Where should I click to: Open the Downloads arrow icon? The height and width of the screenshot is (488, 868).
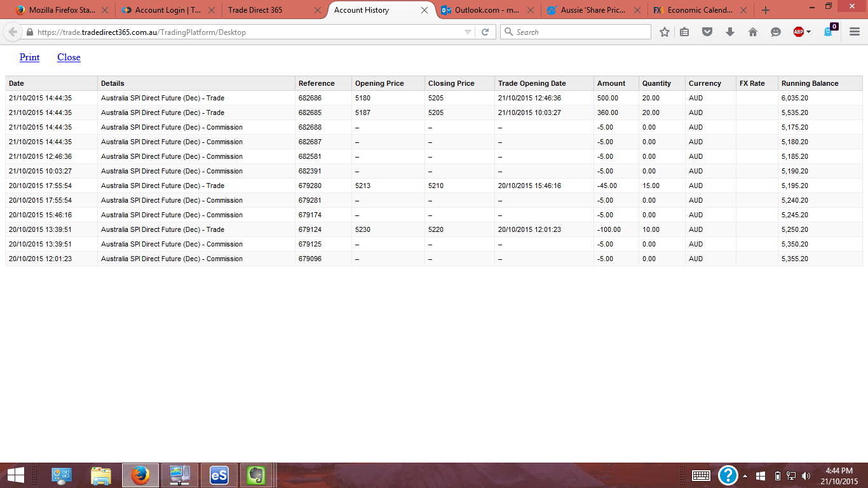coord(730,32)
